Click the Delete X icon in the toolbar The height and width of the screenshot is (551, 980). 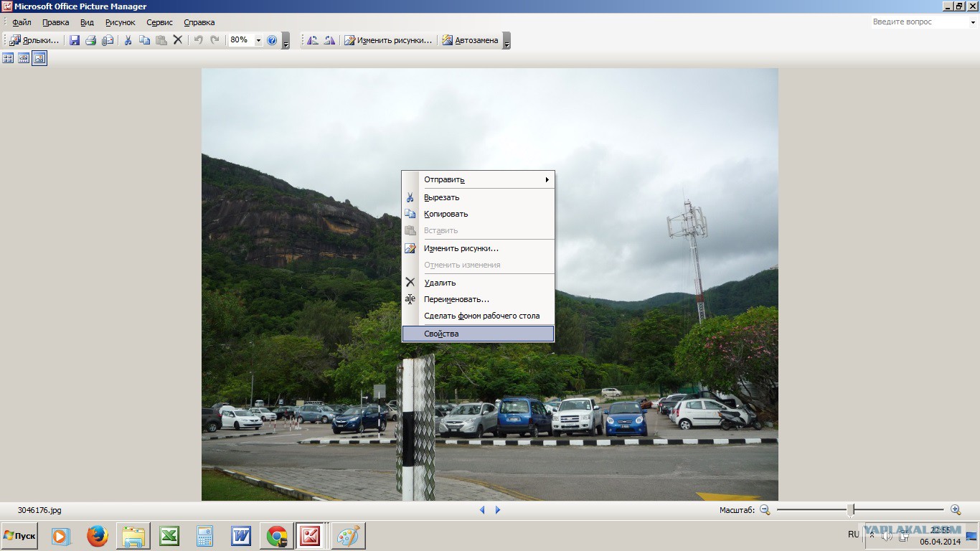coord(178,40)
